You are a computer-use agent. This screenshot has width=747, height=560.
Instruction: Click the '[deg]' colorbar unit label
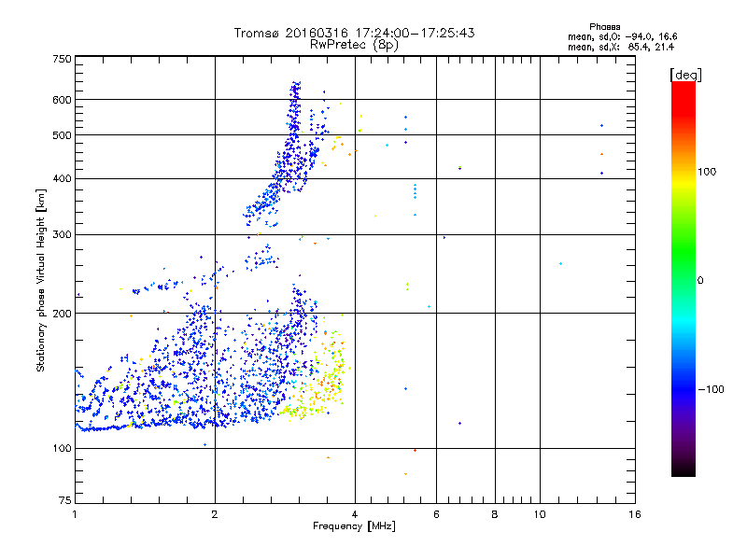(685, 75)
